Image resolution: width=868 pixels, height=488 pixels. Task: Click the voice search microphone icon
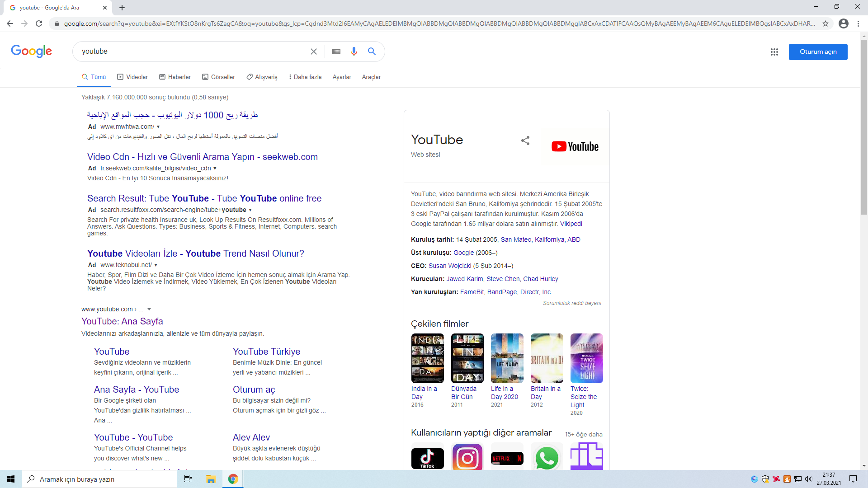click(x=354, y=52)
